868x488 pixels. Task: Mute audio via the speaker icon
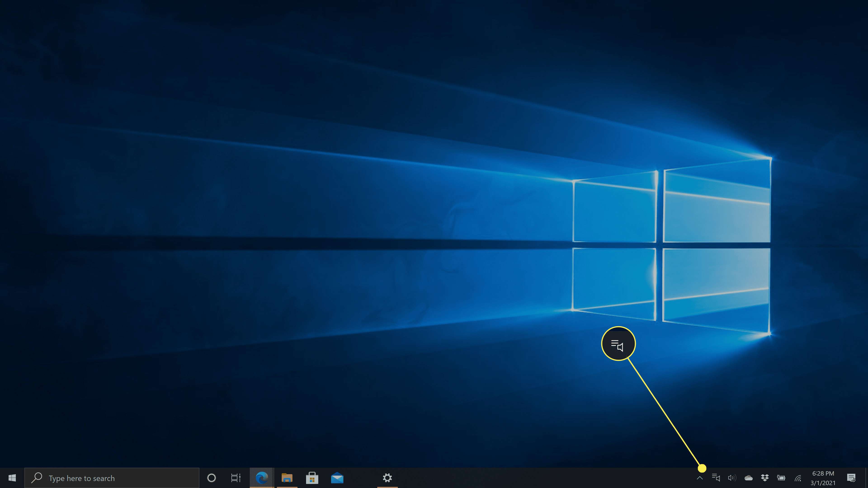pos(732,478)
